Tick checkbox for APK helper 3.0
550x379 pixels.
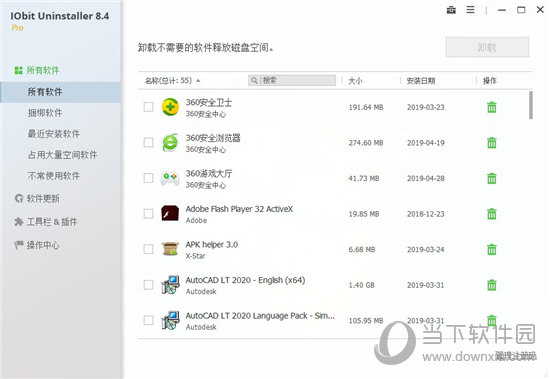coord(148,249)
